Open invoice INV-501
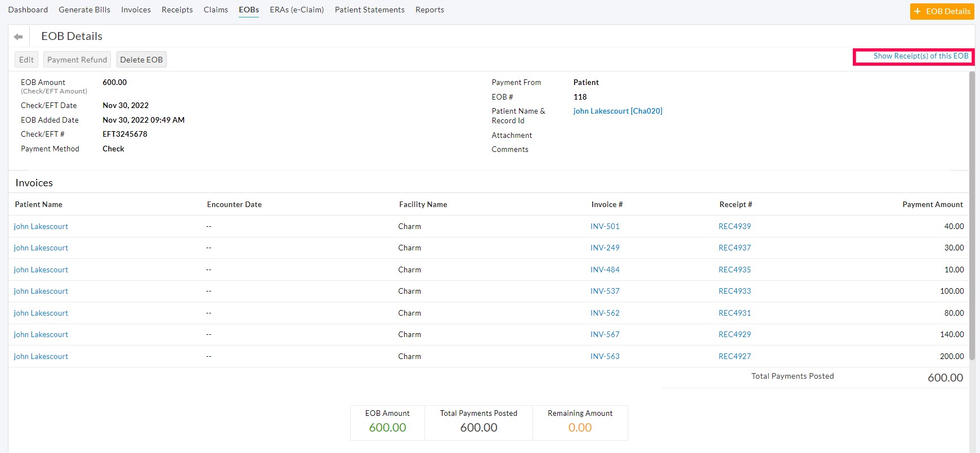 click(605, 226)
